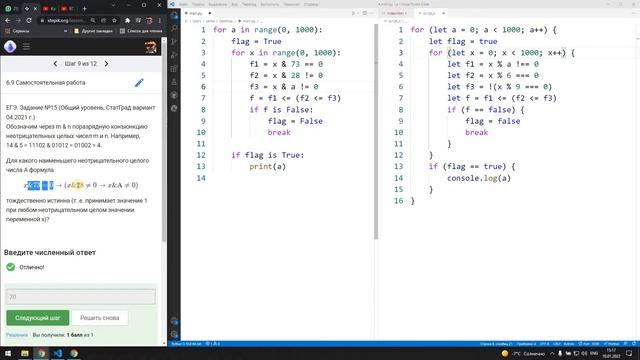This screenshot has height=360, width=640.
Task: Open the Сервисы bookmark
Action: pos(17,31)
